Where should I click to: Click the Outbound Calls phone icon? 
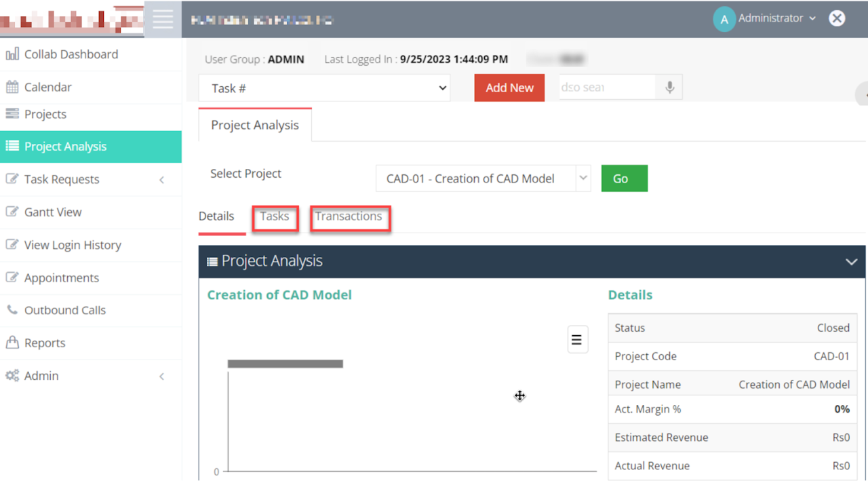pyautogui.click(x=12, y=310)
